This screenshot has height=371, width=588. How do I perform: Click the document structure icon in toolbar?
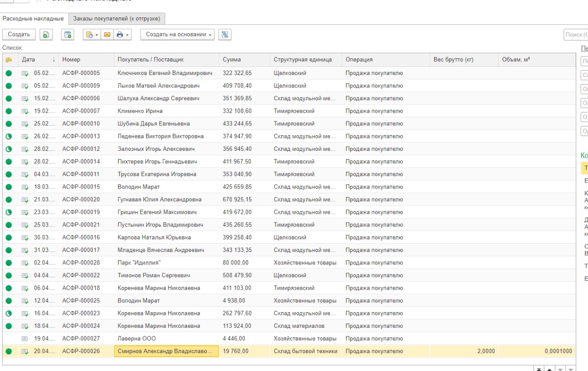click(x=225, y=34)
